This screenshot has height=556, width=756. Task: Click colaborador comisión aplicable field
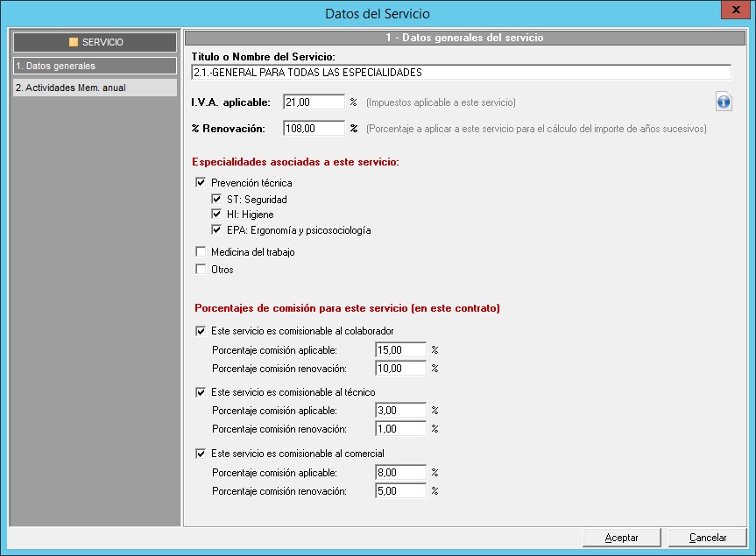tap(400, 350)
